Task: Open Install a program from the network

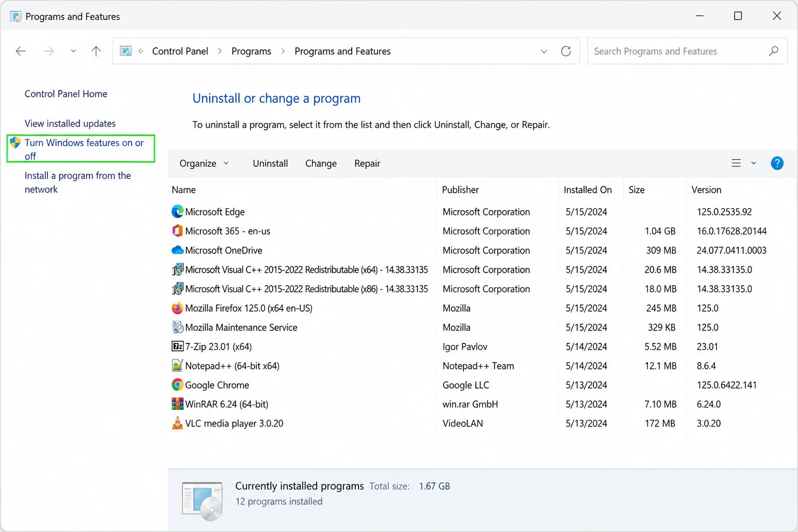Action: tap(78, 182)
